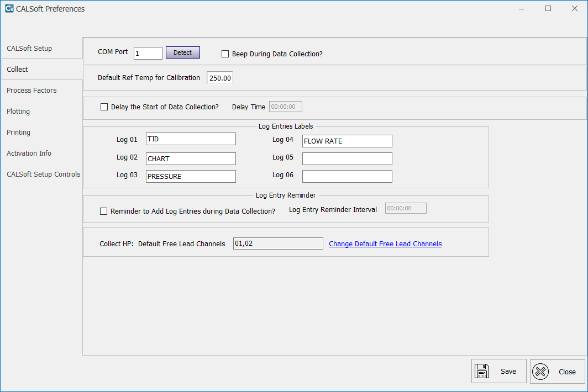Screen dimensions: 588x392
Task: Click the Delay Time field
Action: (286, 107)
